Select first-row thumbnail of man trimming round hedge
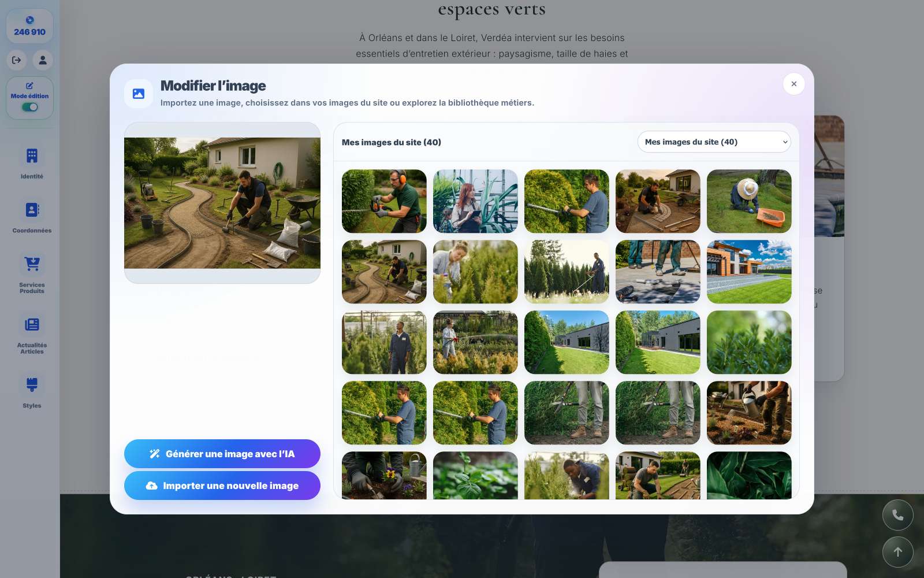Screen dimensions: 924x578 click(567, 201)
